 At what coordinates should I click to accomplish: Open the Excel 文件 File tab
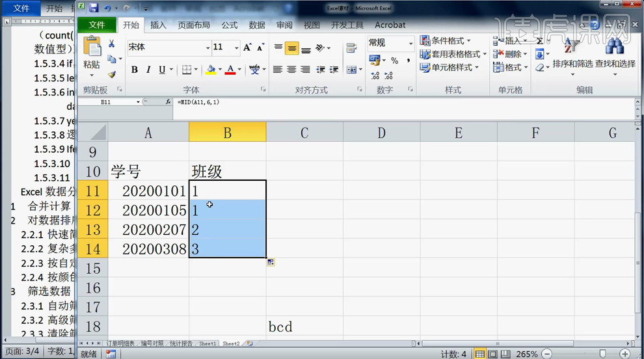point(96,25)
